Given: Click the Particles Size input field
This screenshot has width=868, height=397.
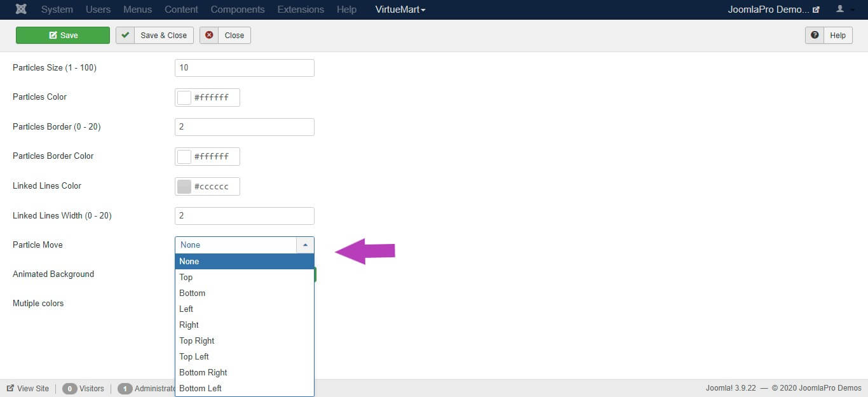Looking at the screenshot, I should pyautogui.click(x=244, y=68).
